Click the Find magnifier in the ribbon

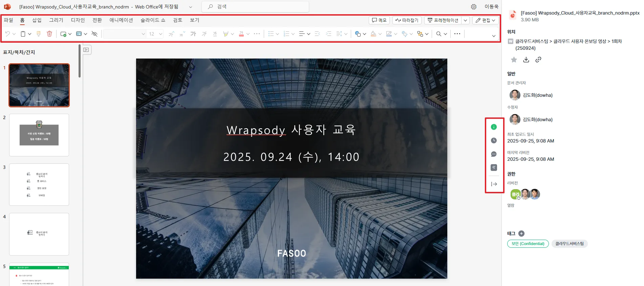point(439,34)
